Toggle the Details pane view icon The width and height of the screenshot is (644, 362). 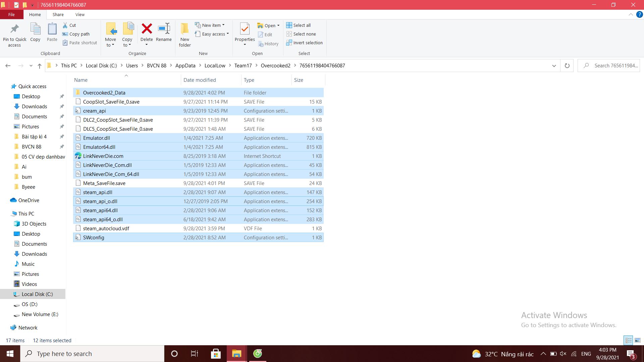click(628, 340)
